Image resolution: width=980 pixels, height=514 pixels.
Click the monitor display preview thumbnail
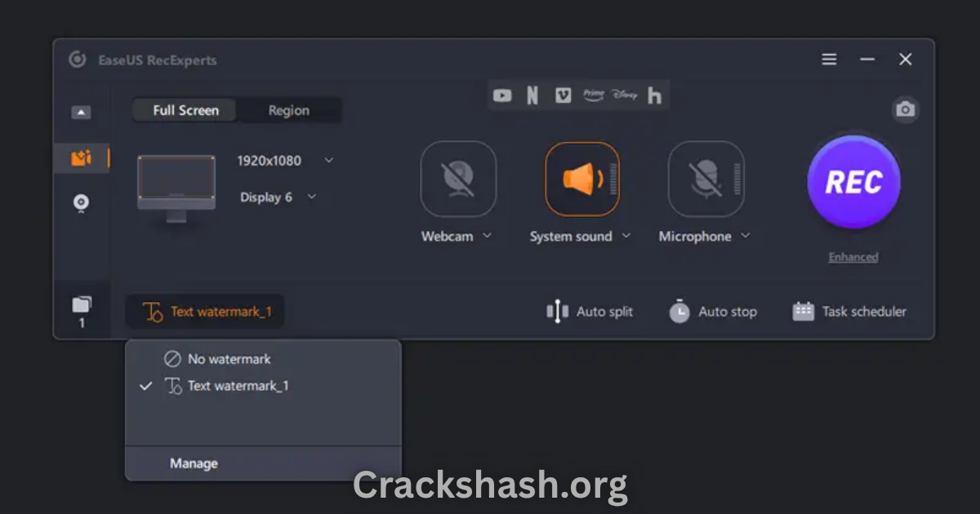[x=176, y=188]
